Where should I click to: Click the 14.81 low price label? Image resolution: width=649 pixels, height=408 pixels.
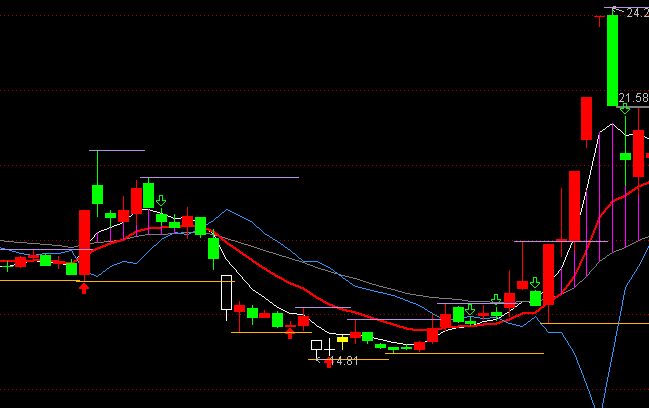[x=344, y=360]
